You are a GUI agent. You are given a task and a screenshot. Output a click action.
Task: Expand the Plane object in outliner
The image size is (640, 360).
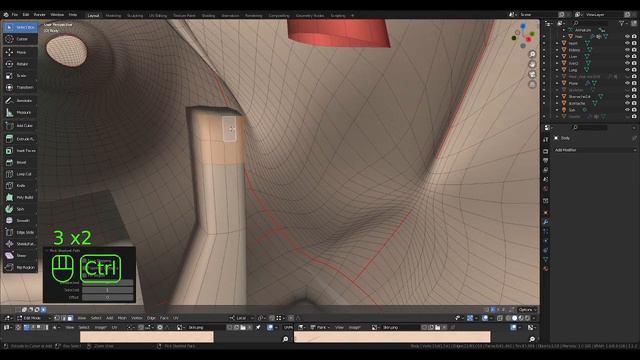(557, 83)
